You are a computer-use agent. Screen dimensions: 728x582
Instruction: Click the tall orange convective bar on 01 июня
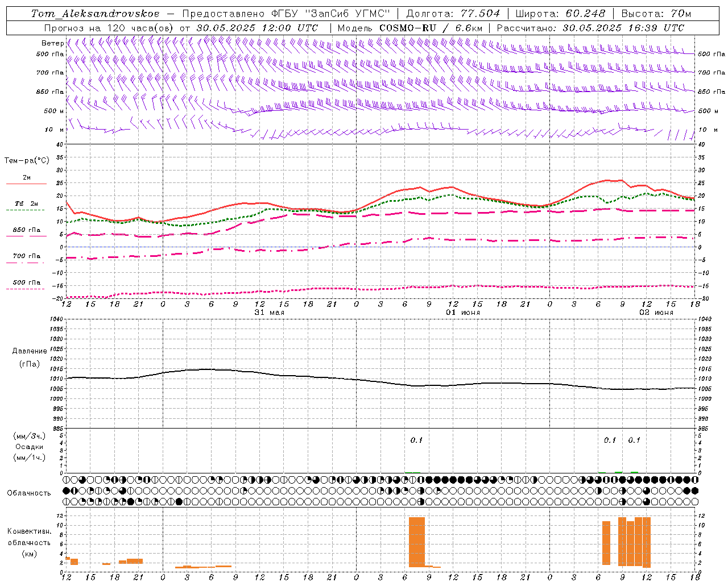[417, 542]
